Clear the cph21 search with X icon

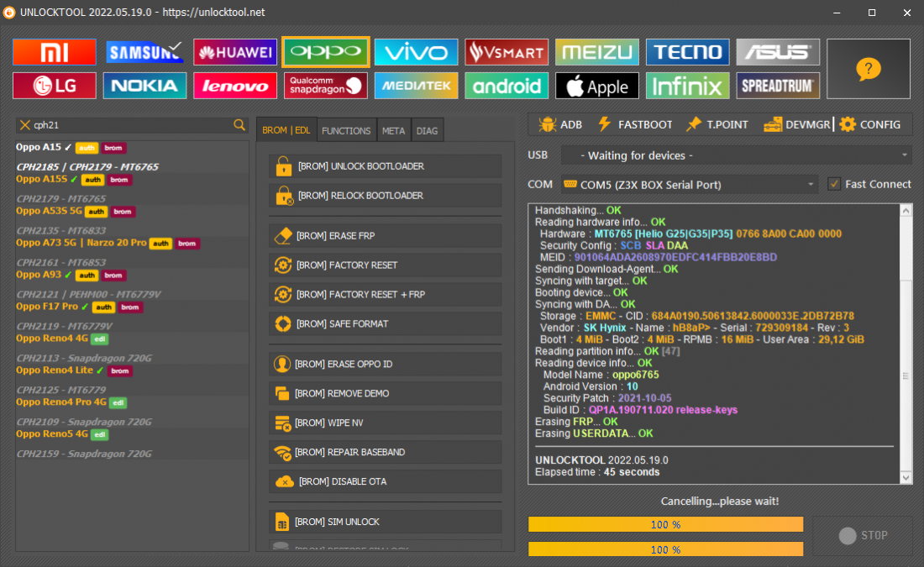(24, 125)
